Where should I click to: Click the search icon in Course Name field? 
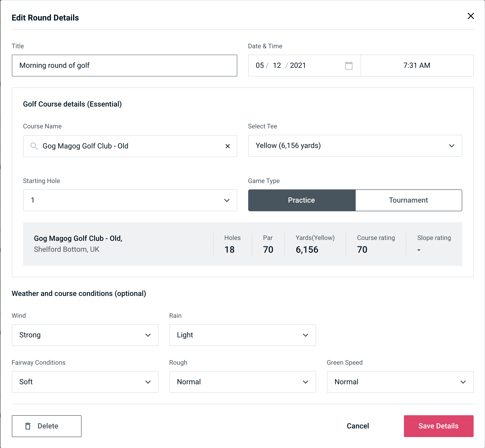pyautogui.click(x=34, y=146)
